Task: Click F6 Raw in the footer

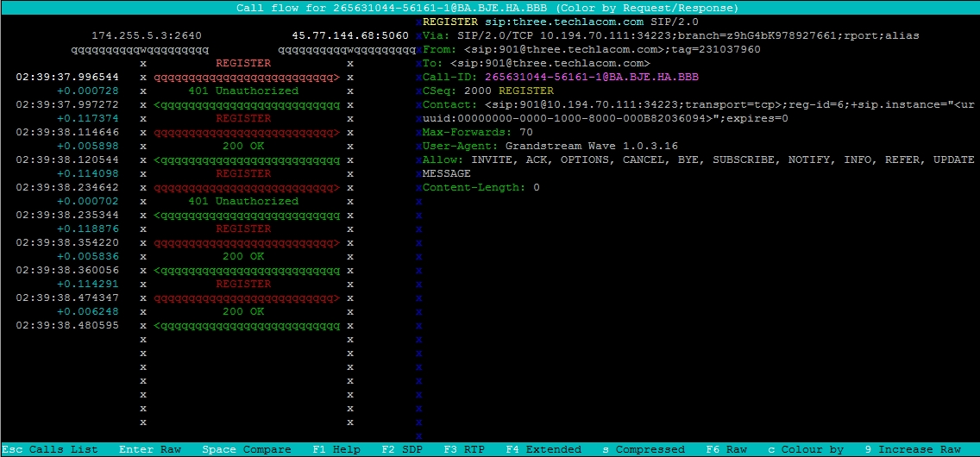Action: click(x=726, y=449)
